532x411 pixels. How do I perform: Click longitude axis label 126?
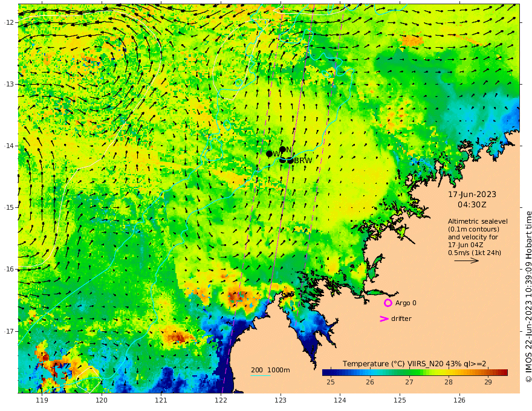click(x=459, y=401)
